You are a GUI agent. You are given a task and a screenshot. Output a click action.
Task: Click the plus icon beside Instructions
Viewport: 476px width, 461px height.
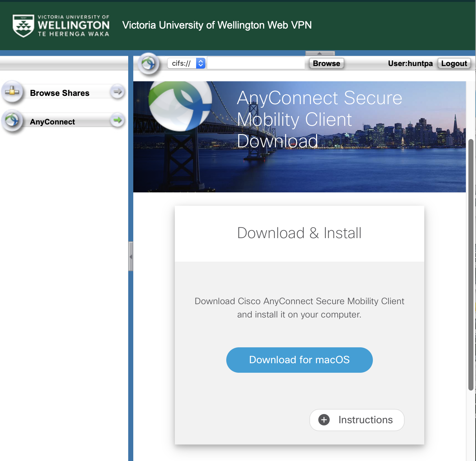(x=324, y=420)
